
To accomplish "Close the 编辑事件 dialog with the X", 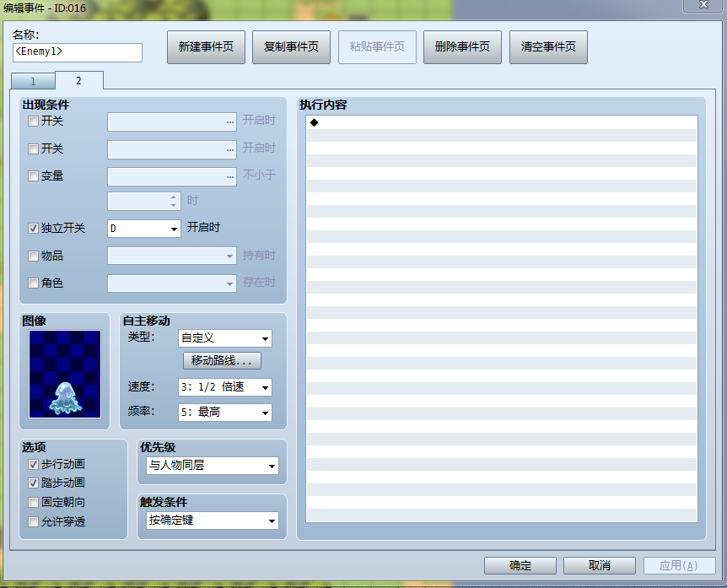I will (703, 4).
